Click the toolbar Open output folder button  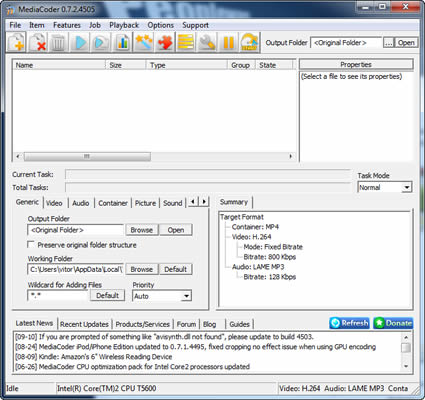[406, 43]
